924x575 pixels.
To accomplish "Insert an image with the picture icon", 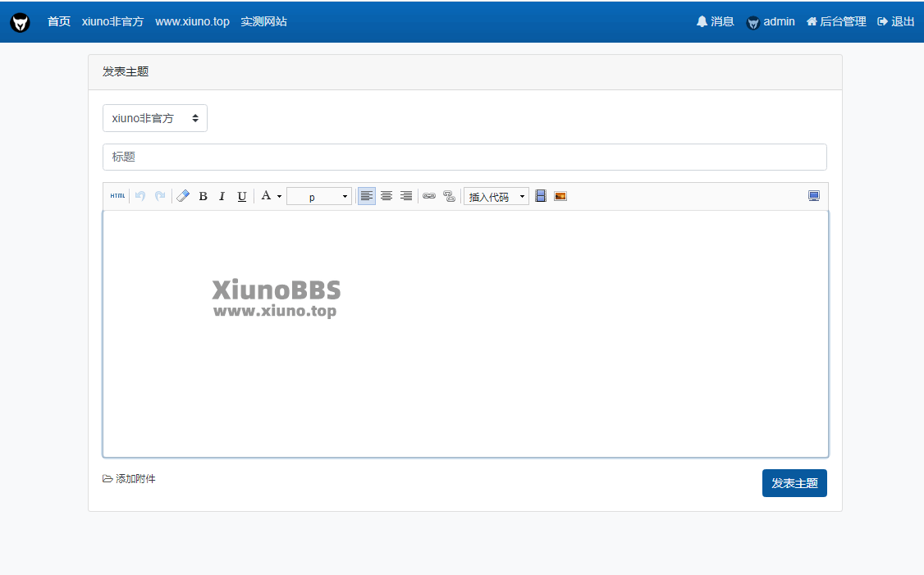I will 560,196.
